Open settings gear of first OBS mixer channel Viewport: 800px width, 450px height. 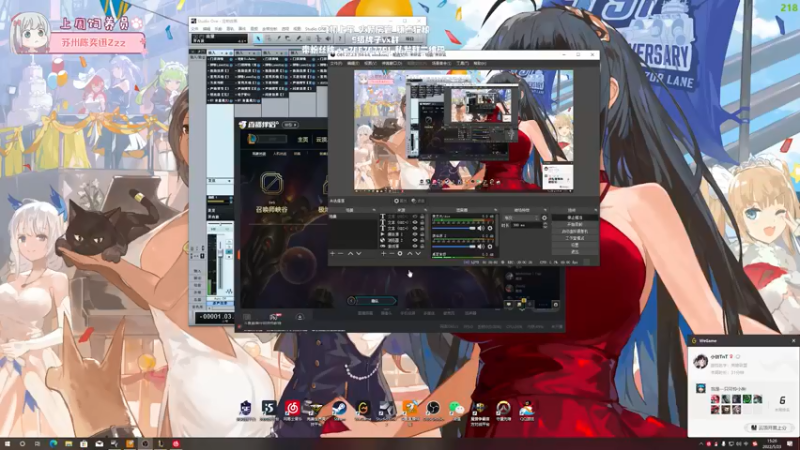point(490,228)
